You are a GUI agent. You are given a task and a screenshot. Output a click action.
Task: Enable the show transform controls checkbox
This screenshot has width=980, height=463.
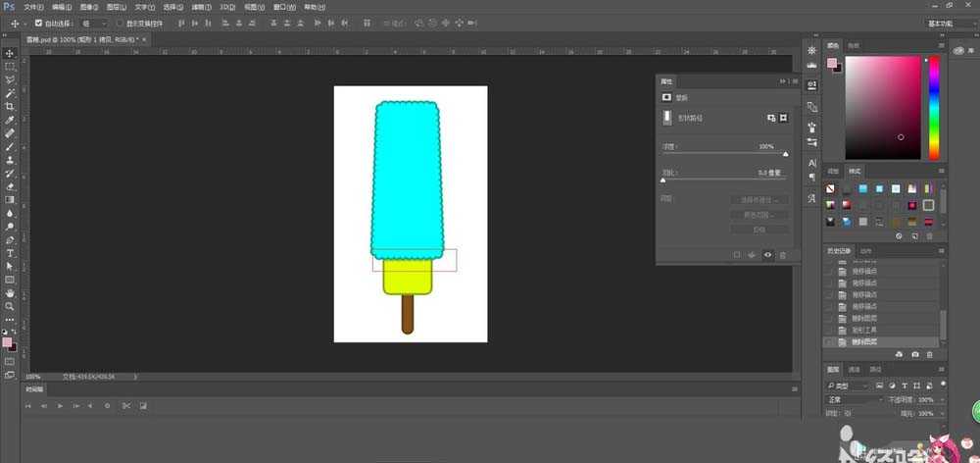tap(120, 22)
